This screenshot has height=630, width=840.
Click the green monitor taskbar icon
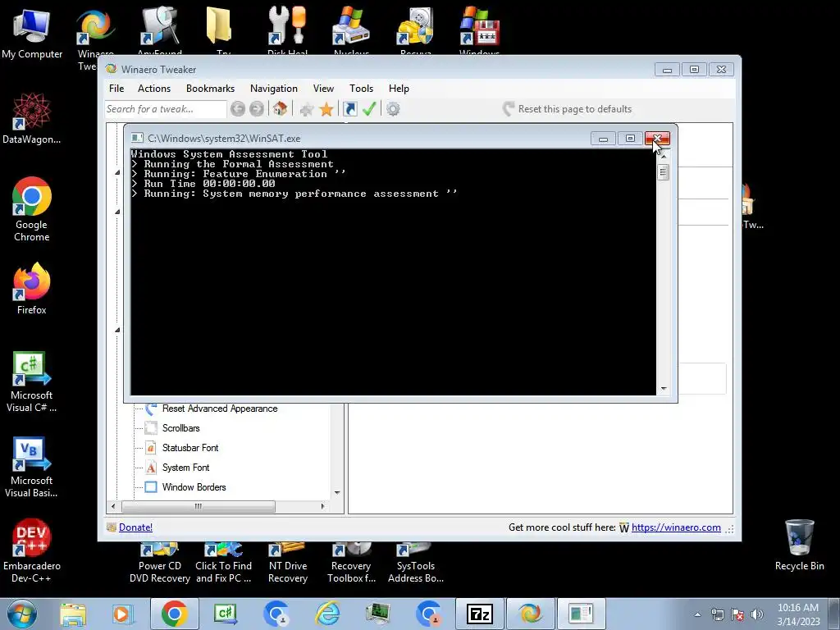click(x=377, y=614)
